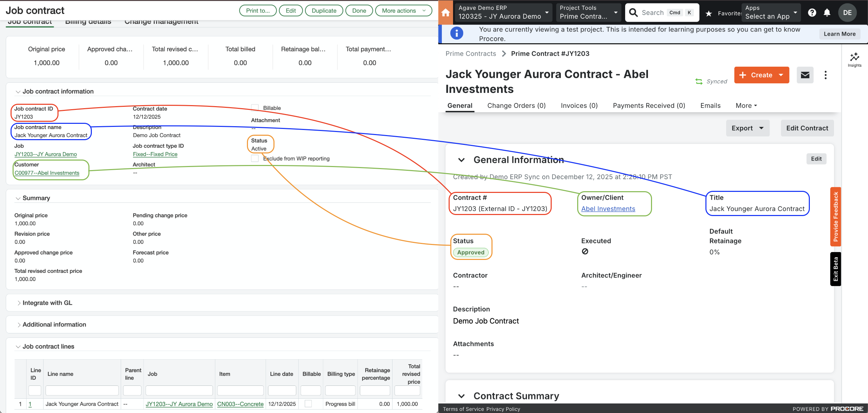The height and width of the screenshot is (413, 868).
Task: Open the Abel Investments client link
Action: click(608, 209)
